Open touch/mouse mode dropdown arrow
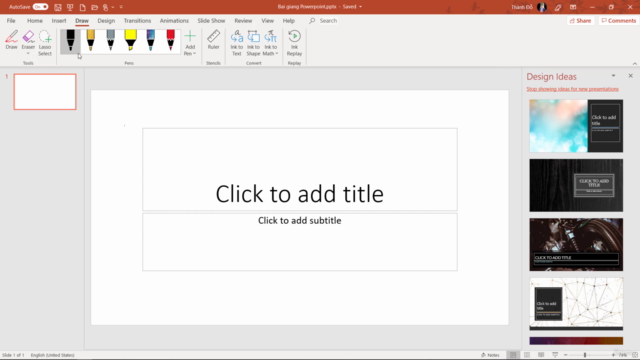The width and height of the screenshot is (640, 360). pyautogui.click(x=113, y=7)
